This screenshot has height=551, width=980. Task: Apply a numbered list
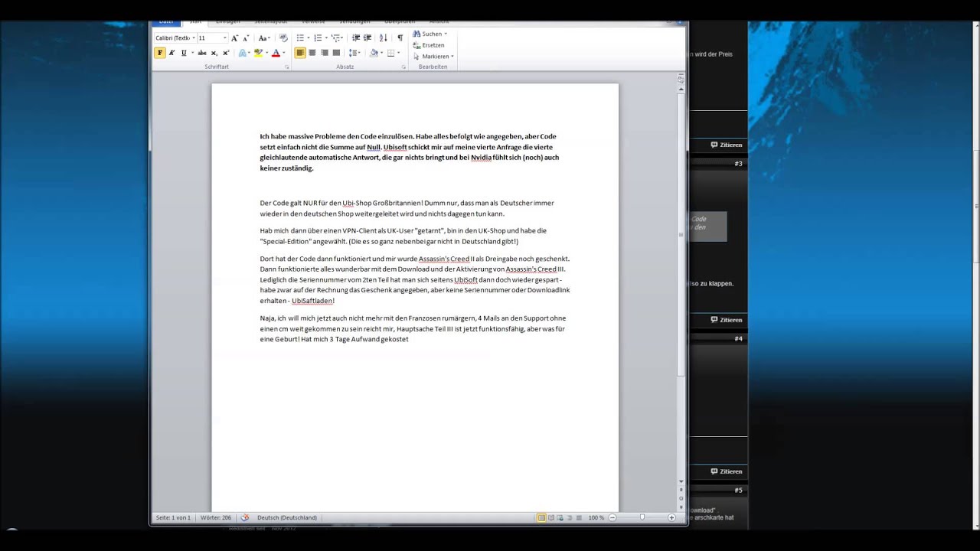[318, 37]
